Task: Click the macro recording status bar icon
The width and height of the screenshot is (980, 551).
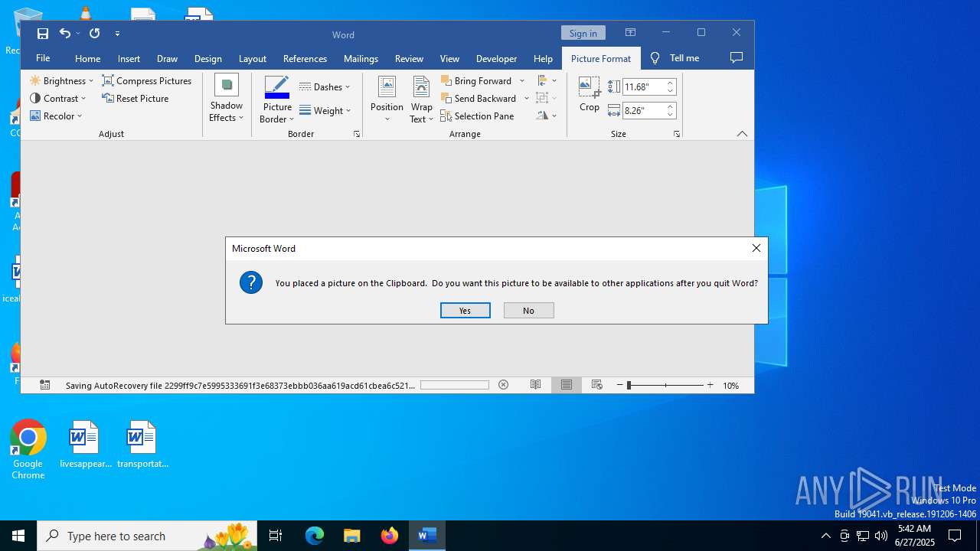Action: [x=45, y=385]
